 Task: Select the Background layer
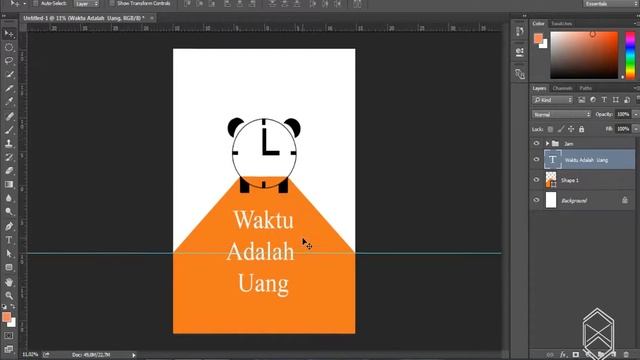point(582,200)
